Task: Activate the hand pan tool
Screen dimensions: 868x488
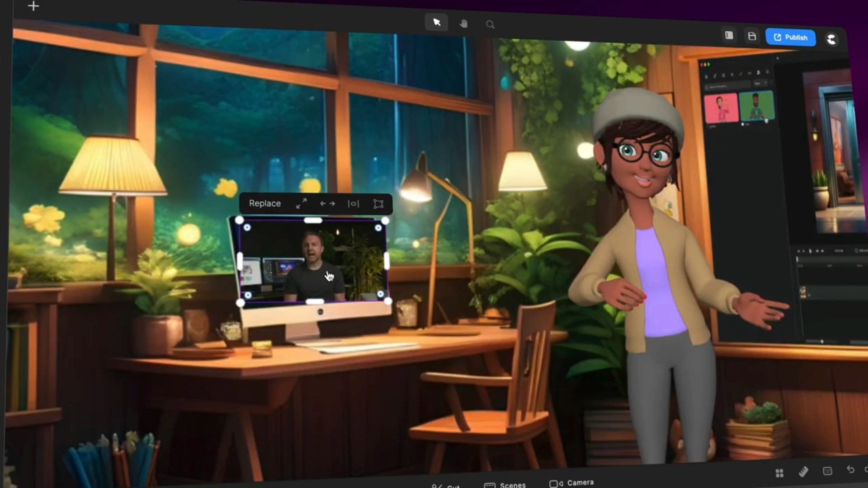Action: tap(463, 23)
